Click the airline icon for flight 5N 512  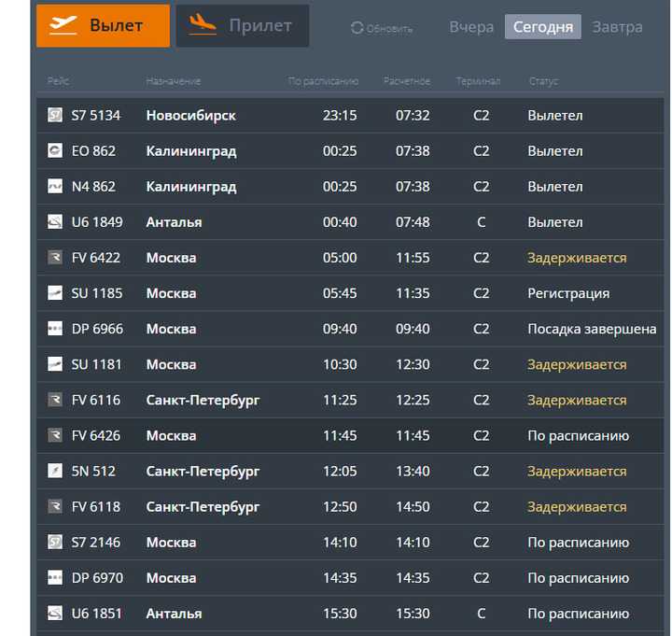point(55,472)
